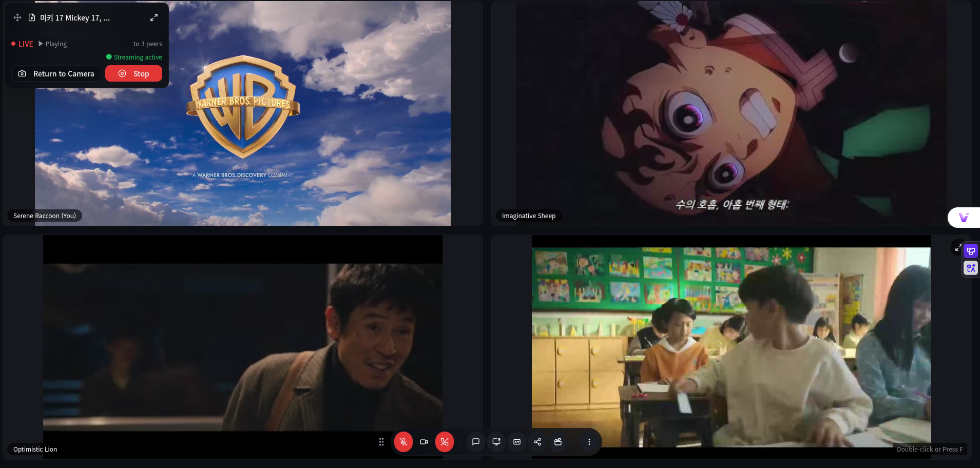The width and height of the screenshot is (980, 468).
Task: Click the Imaginative Sheep name label
Action: [x=529, y=216]
